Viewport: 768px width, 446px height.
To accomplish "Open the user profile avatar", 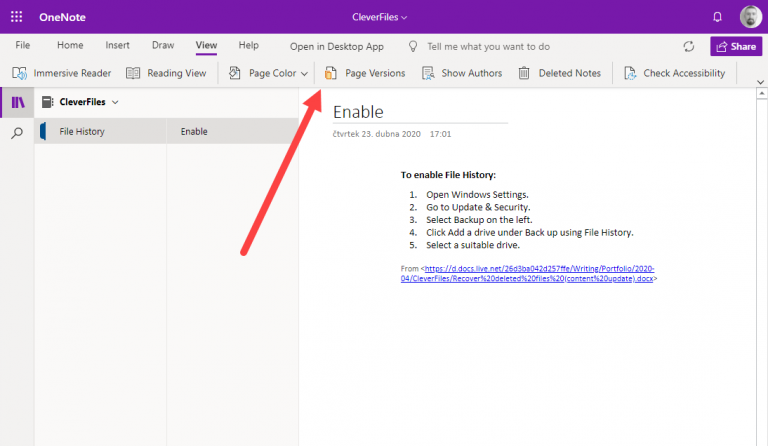I will [750, 17].
